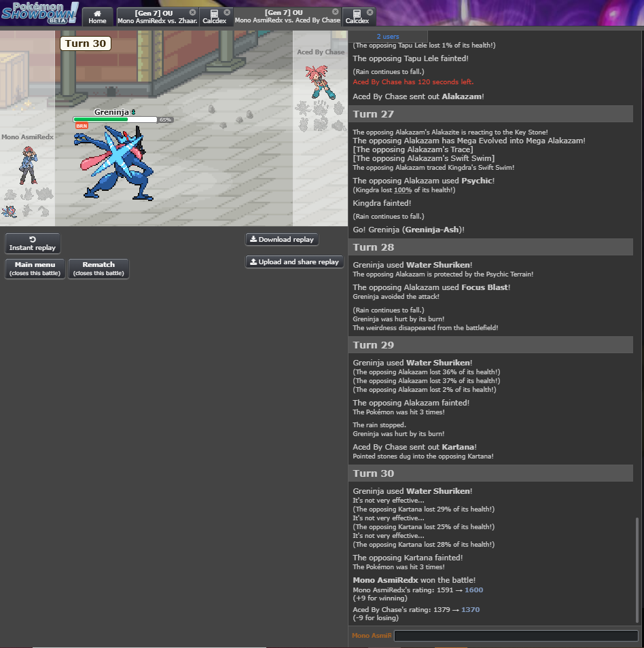Click the new rating 1600 in the log
Viewport: 644px width, 648px height.
point(473,590)
